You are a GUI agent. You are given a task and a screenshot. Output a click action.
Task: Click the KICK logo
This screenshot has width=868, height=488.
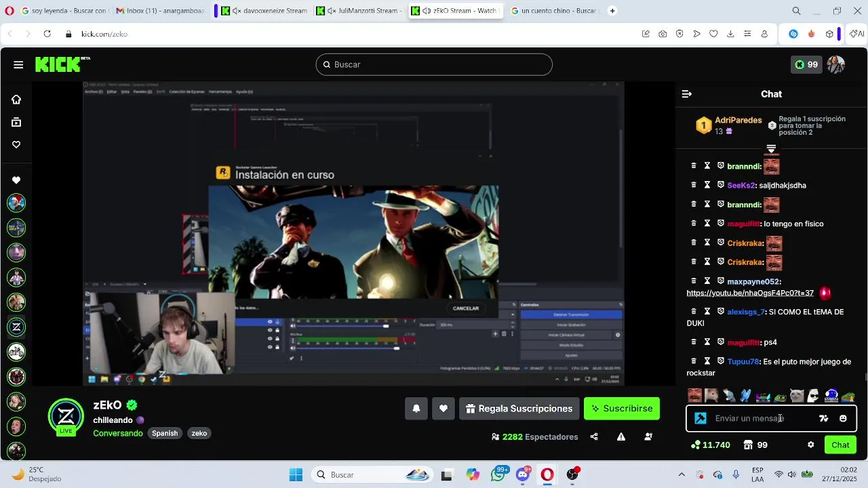tap(62, 64)
